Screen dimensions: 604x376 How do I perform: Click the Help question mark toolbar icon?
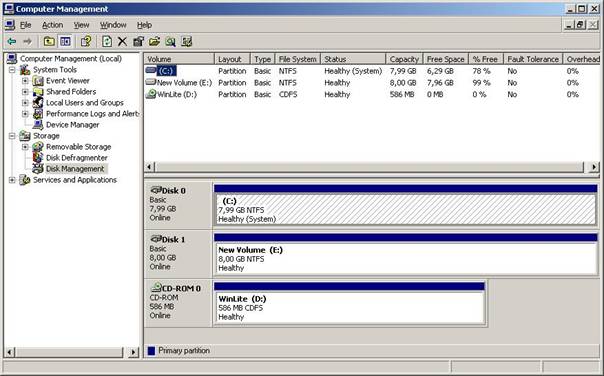pos(86,41)
